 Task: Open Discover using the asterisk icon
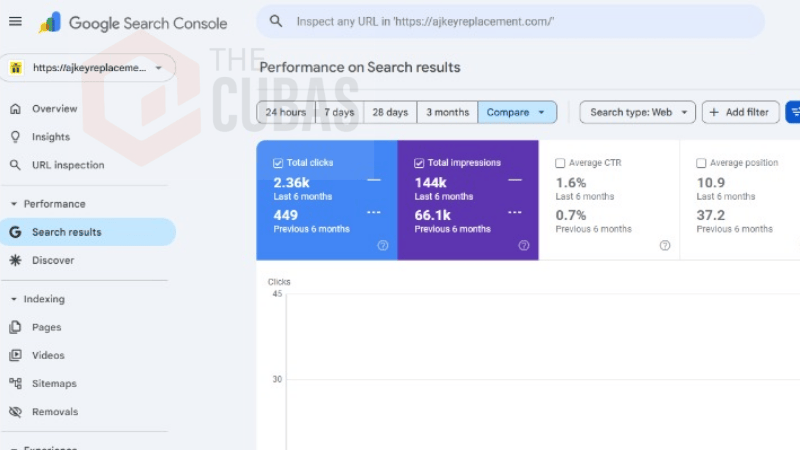(x=15, y=260)
